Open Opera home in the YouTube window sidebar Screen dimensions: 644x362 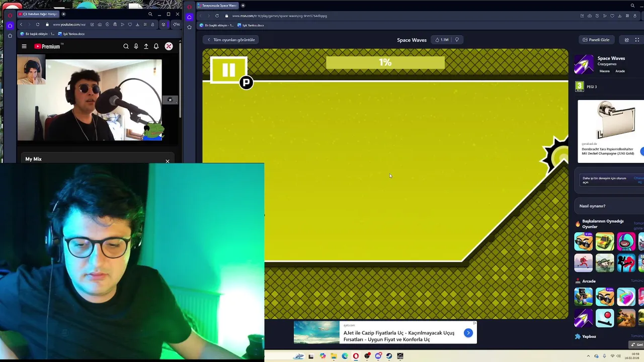tap(10, 25)
